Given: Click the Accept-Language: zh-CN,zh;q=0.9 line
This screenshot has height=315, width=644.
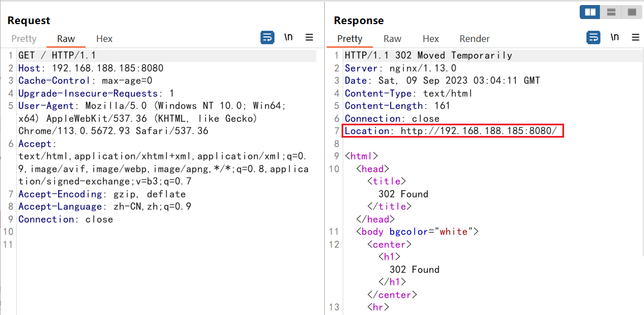Looking at the screenshot, I should point(105,206).
